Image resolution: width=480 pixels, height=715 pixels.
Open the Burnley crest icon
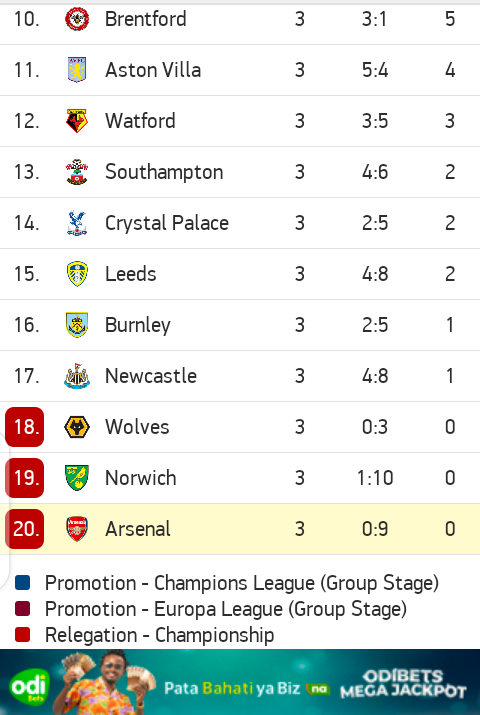[77, 325]
